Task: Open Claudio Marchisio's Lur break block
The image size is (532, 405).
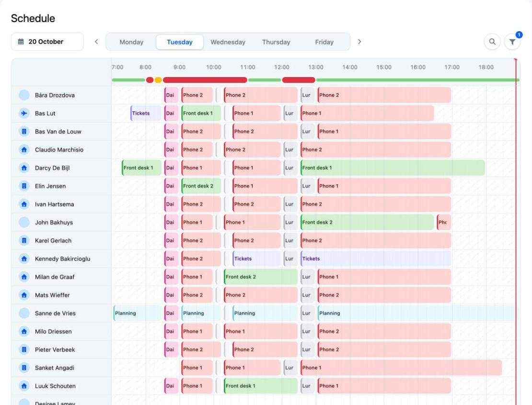Action: (x=290, y=149)
